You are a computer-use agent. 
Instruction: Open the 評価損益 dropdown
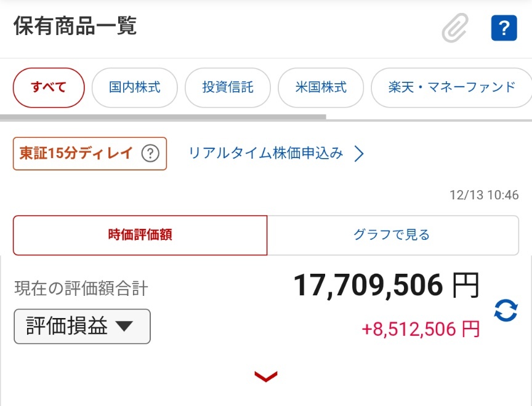point(82,327)
